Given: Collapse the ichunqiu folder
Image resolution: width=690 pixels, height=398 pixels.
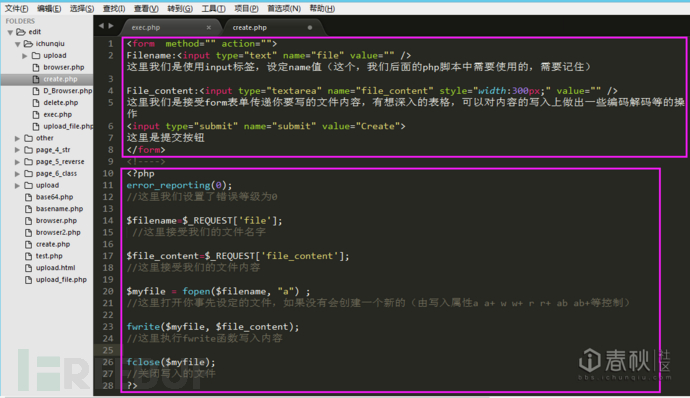Looking at the screenshot, I should click(x=18, y=44).
